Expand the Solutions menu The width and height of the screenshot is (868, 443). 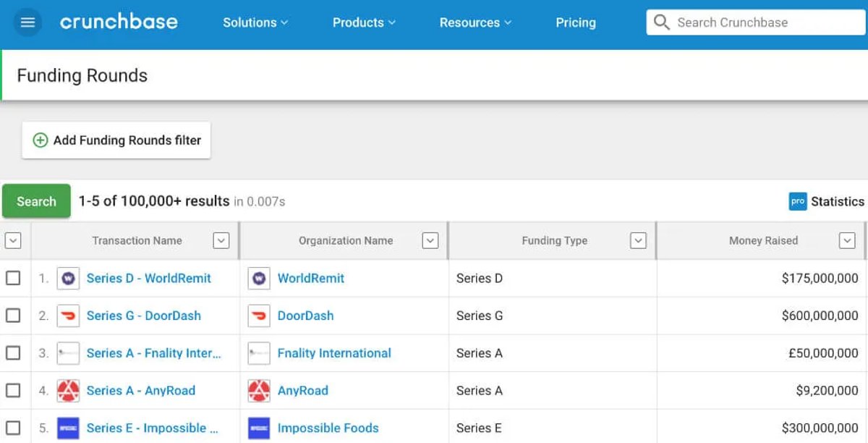pos(255,22)
